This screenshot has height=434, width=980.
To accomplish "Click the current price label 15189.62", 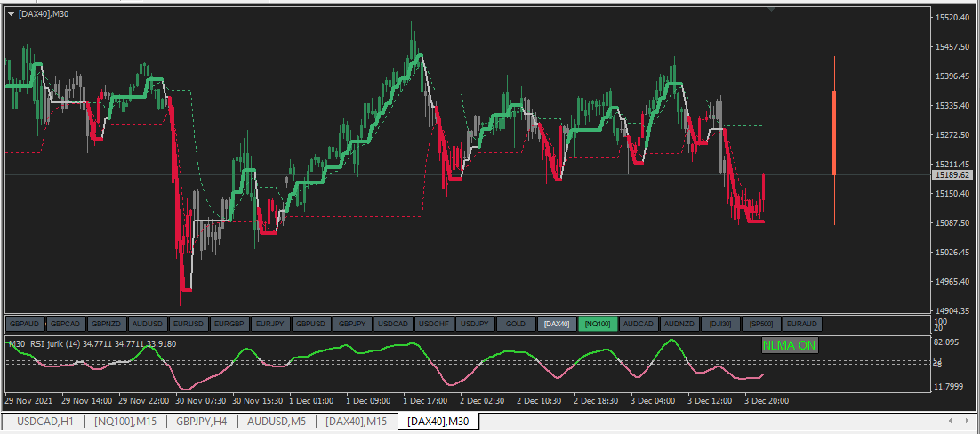I will pos(952,175).
